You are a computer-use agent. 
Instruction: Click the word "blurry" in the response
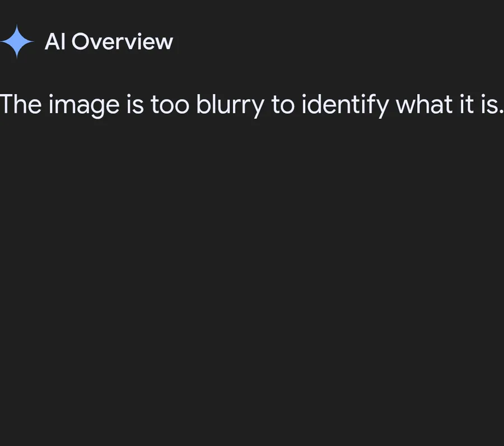[x=230, y=105]
